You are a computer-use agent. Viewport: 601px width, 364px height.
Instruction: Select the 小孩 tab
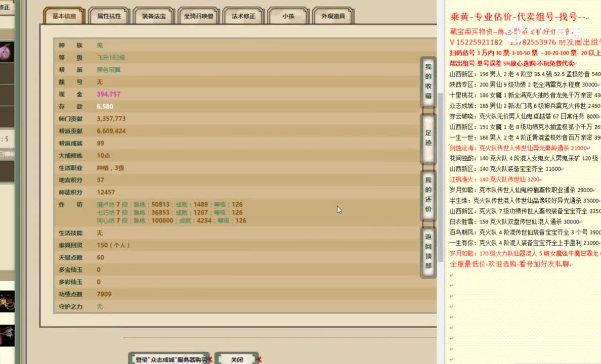(x=288, y=16)
